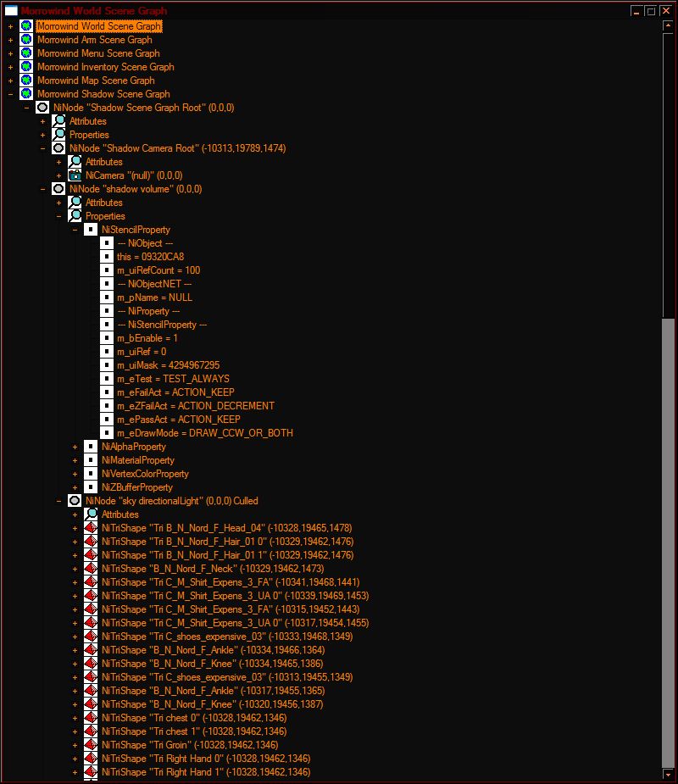Click mesh icon of Tri Right Hand 0
The width and height of the screenshot is (678, 784).
coord(91,758)
